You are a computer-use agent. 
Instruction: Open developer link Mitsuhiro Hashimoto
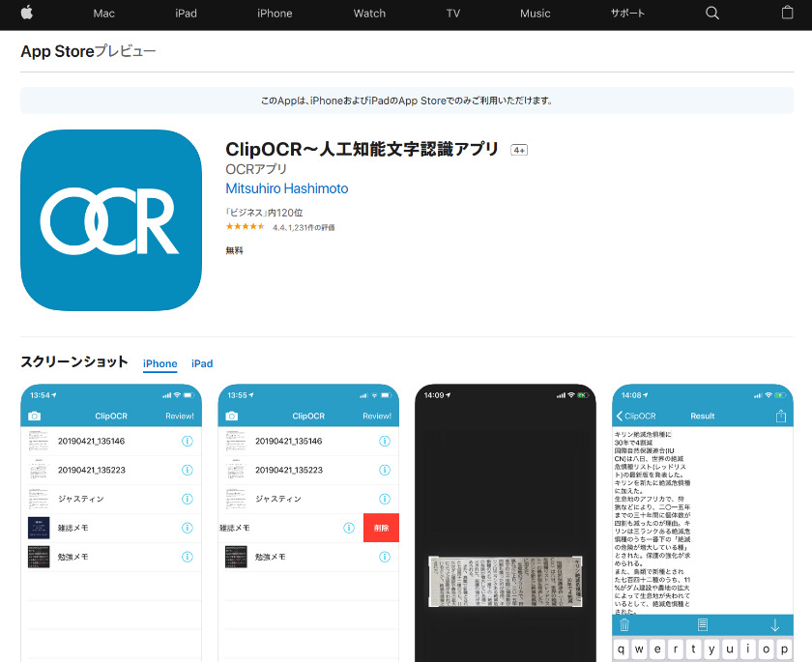287,188
